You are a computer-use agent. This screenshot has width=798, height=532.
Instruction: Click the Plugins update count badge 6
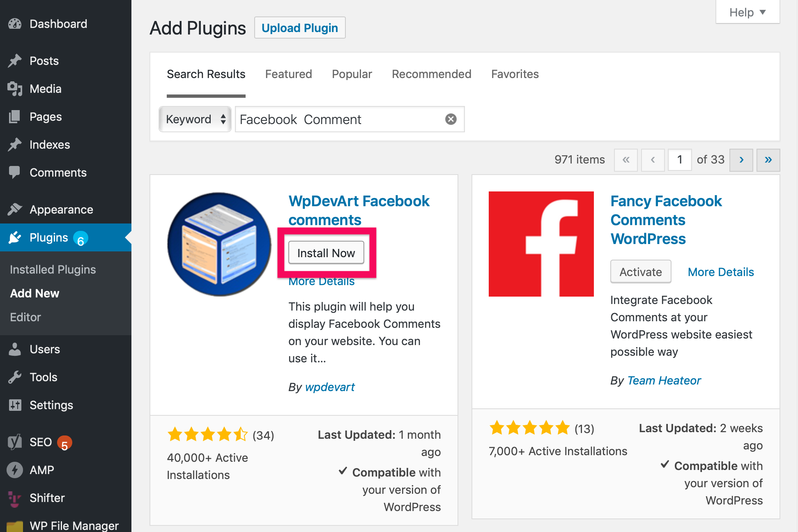click(x=80, y=239)
